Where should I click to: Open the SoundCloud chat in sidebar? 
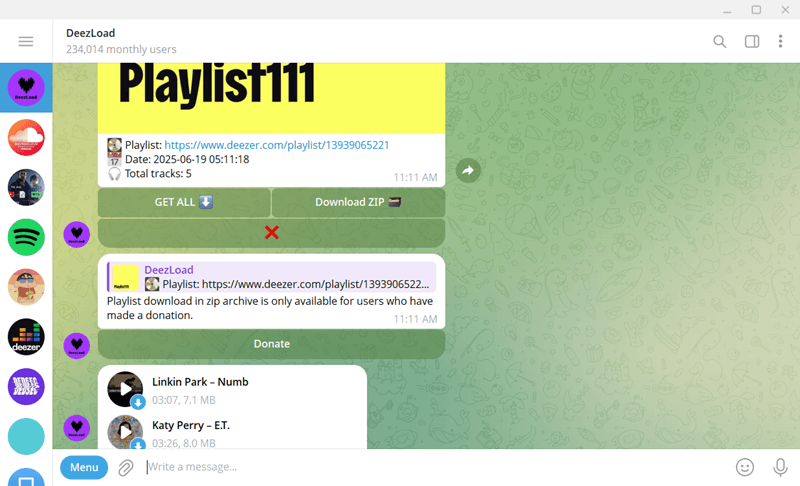click(x=26, y=138)
